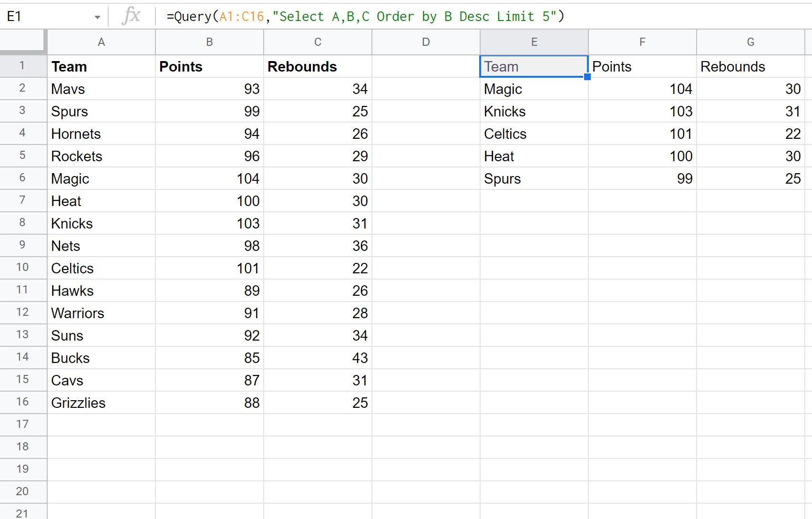812x519 pixels.
Task: Click the Points value 96 for Rockets
Action: 210,156
